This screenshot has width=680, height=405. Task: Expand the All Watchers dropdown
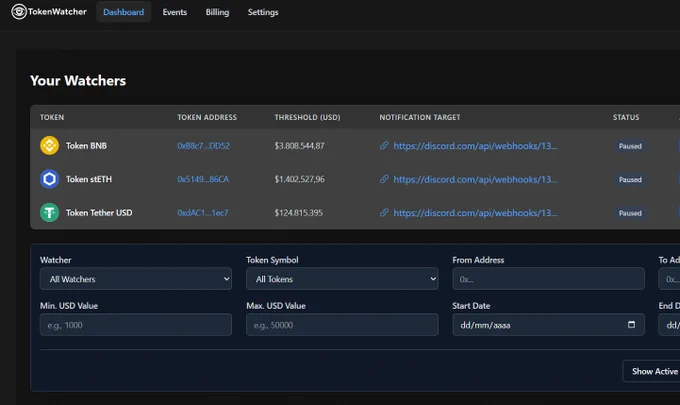pyautogui.click(x=136, y=279)
